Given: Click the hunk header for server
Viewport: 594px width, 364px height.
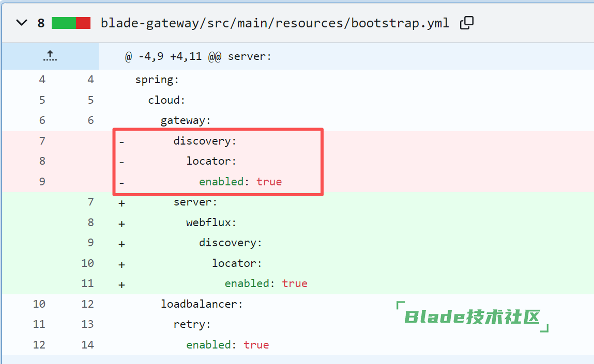Looking at the screenshot, I should click(x=198, y=56).
